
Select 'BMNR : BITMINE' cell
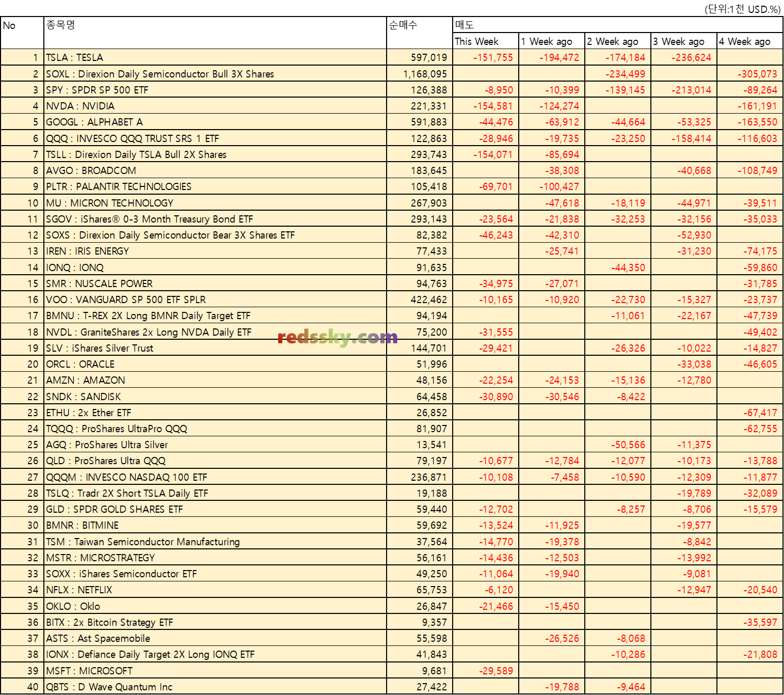pyautogui.click(x=215, y=525)
